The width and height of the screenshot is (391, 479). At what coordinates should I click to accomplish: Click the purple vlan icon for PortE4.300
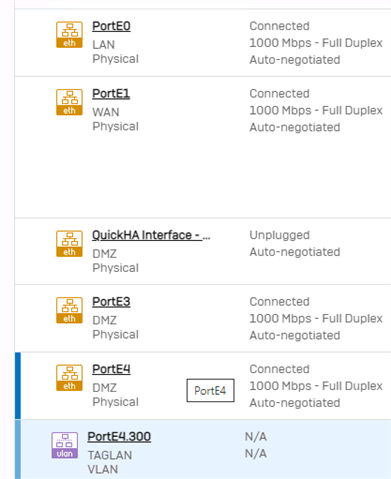[65, 445]
